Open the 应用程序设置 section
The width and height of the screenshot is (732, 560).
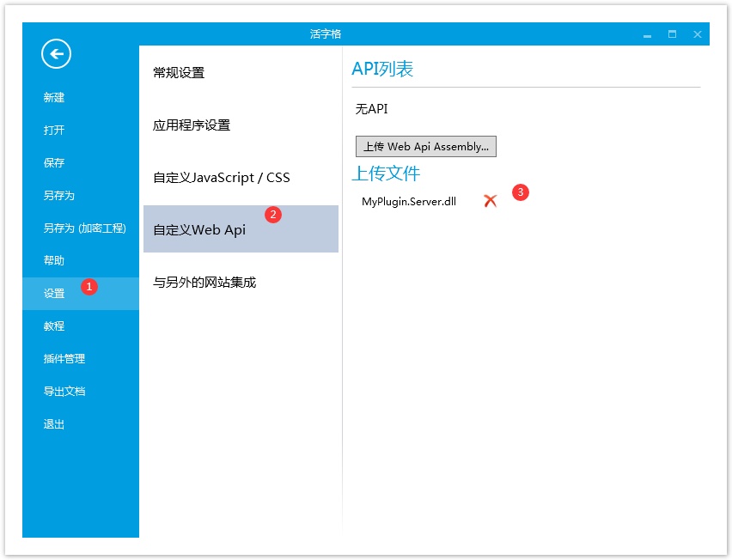click(192, 125)
